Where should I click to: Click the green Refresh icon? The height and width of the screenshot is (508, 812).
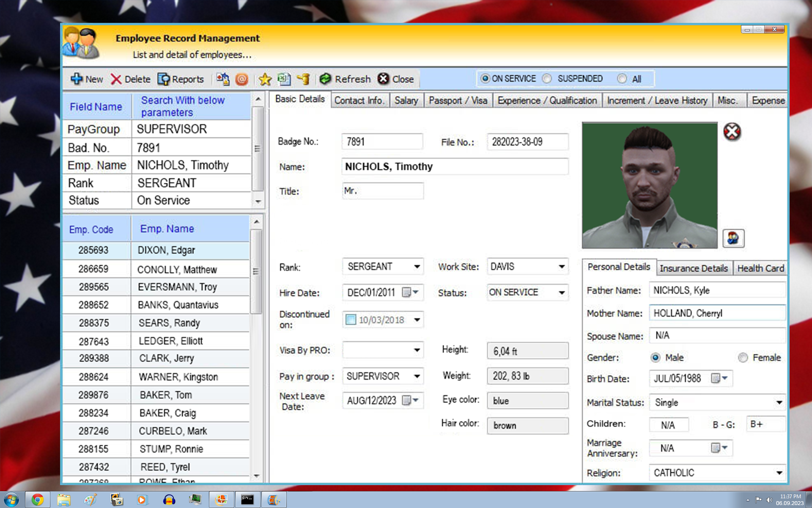coord(325,79)
